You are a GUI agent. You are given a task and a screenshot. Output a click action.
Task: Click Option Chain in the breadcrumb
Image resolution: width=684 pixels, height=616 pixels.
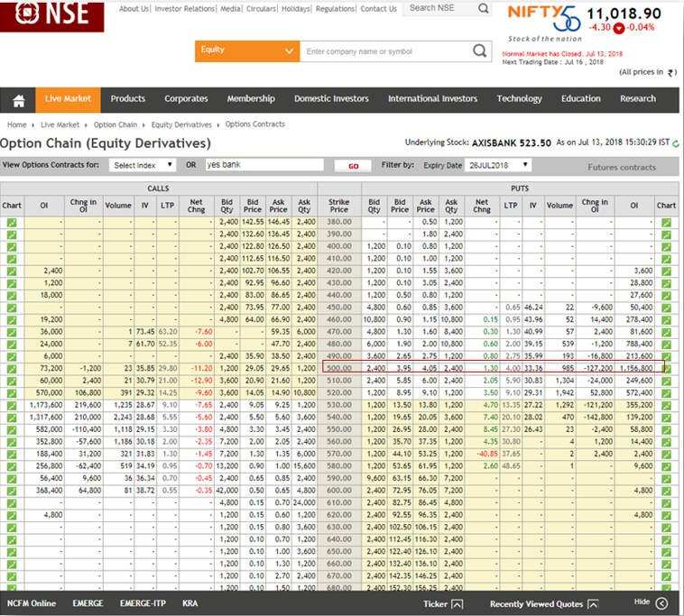(x=116, y=124)
